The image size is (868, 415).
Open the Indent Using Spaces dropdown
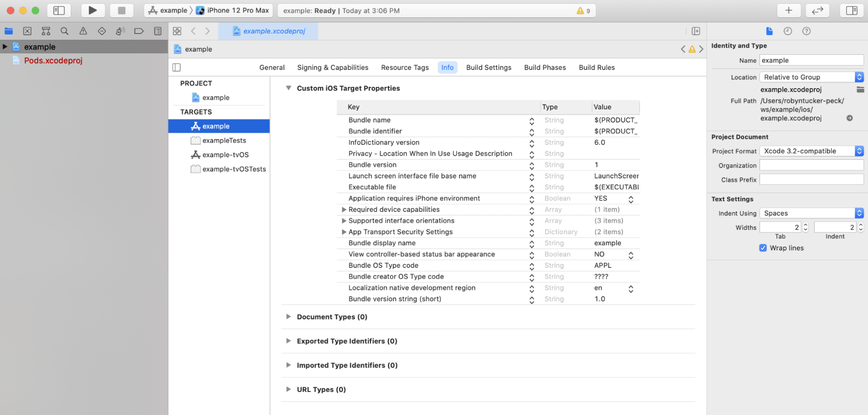coord(812,213)
